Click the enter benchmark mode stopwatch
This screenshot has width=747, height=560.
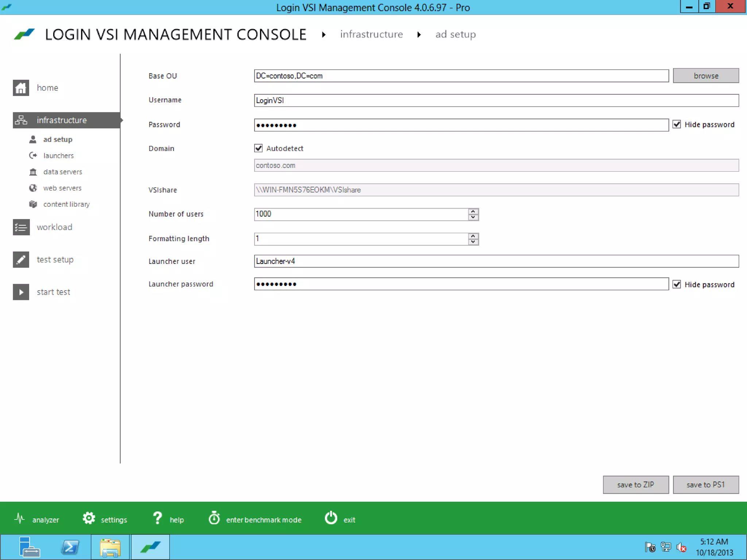point(214,518)
